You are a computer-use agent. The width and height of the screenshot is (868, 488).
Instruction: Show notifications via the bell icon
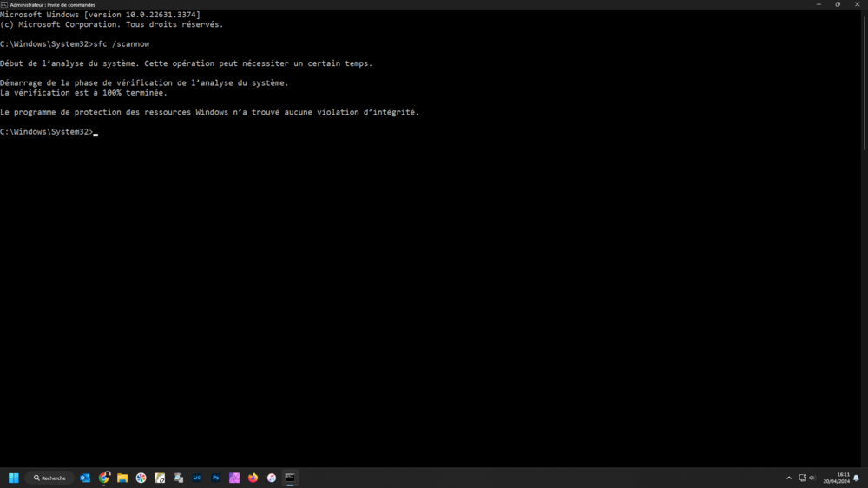pos(857,478)
